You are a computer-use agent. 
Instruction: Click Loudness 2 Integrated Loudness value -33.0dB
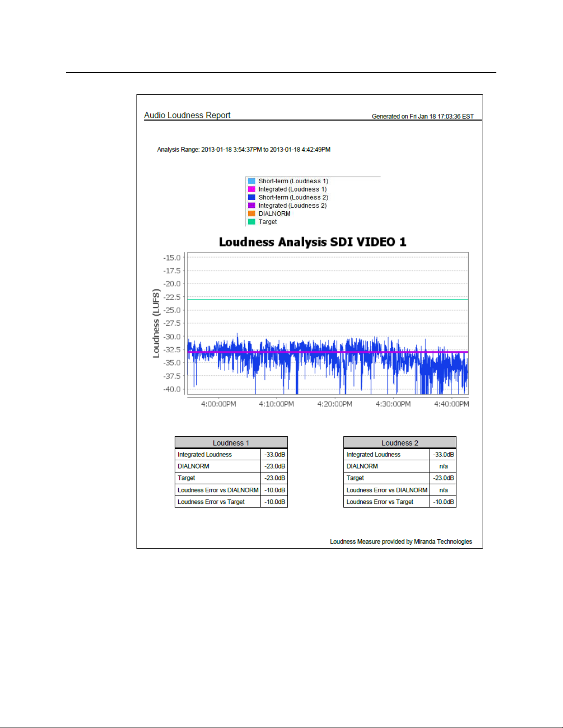443,455
